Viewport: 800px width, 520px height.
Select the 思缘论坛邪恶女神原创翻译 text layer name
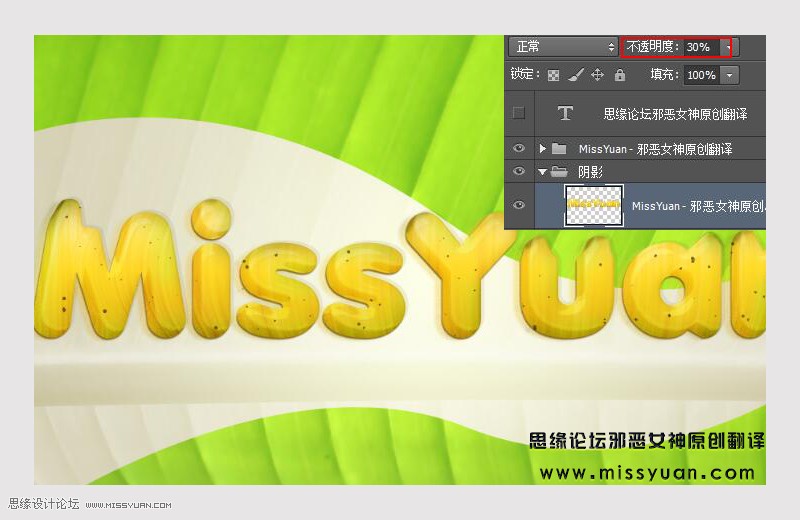tap(675, 114)
